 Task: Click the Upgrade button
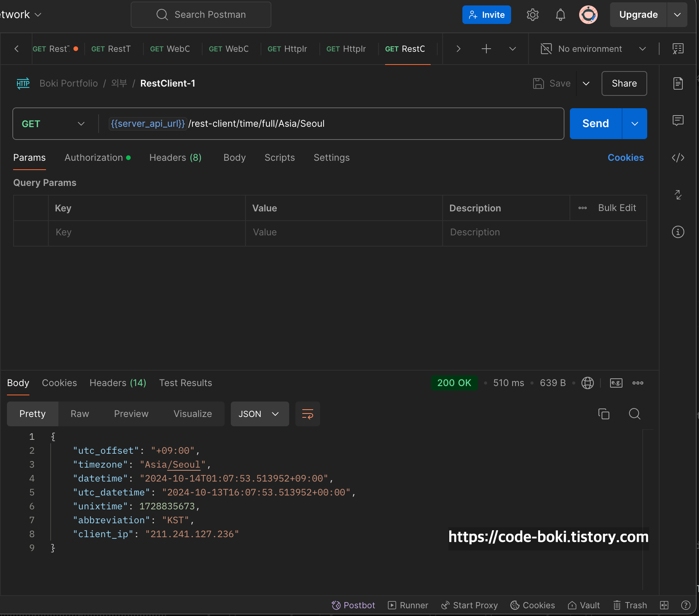(638, 15)
